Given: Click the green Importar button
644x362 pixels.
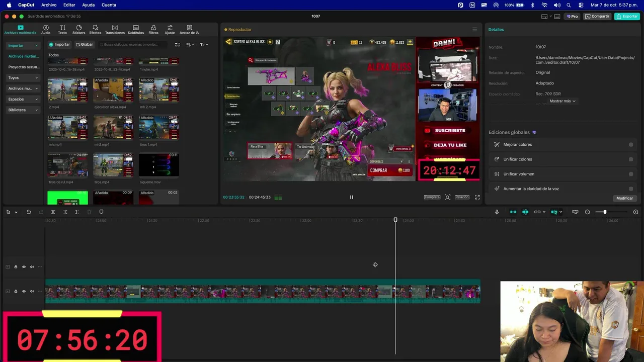Looking at the screenshot, I should [x=59, y=45].
